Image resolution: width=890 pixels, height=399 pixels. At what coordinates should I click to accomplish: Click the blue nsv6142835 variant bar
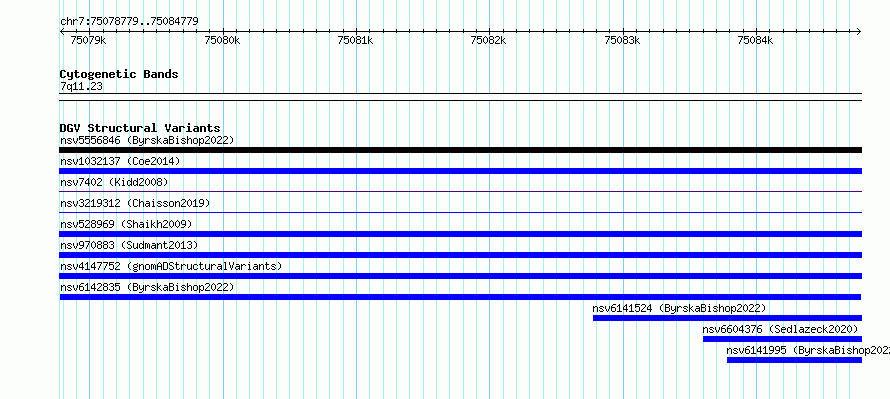[460, 297]
